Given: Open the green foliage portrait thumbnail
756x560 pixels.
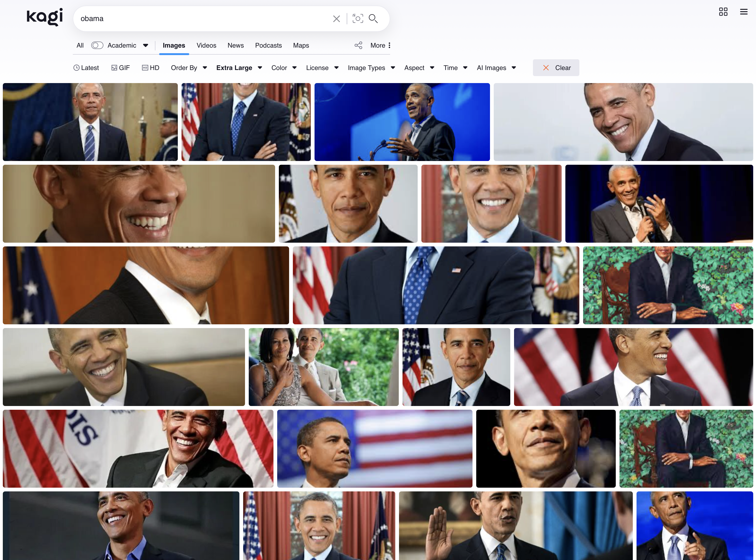Looking at the screenshot, I should (x=668, y=285).
